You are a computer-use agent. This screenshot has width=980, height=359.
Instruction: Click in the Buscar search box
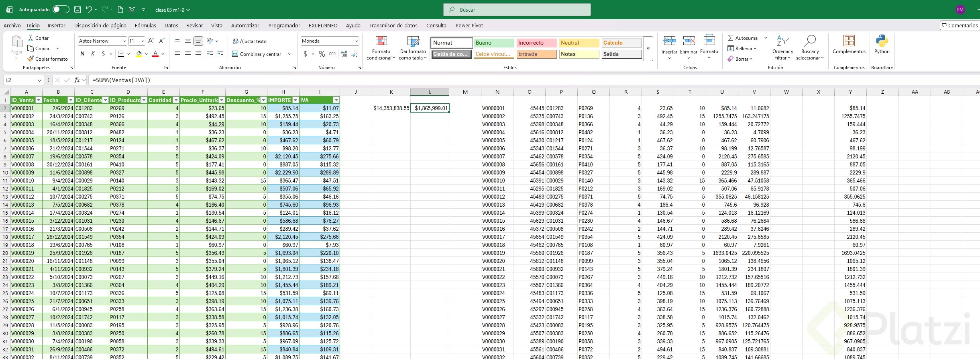tap(517, 10)
